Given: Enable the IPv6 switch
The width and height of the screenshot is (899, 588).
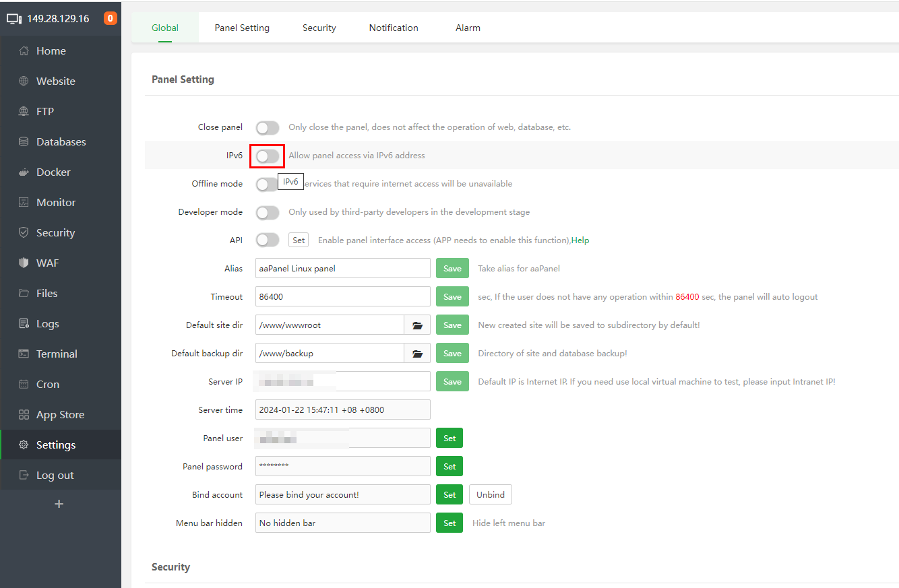Looking at the screenshot, I should click(x=268, y=156).
